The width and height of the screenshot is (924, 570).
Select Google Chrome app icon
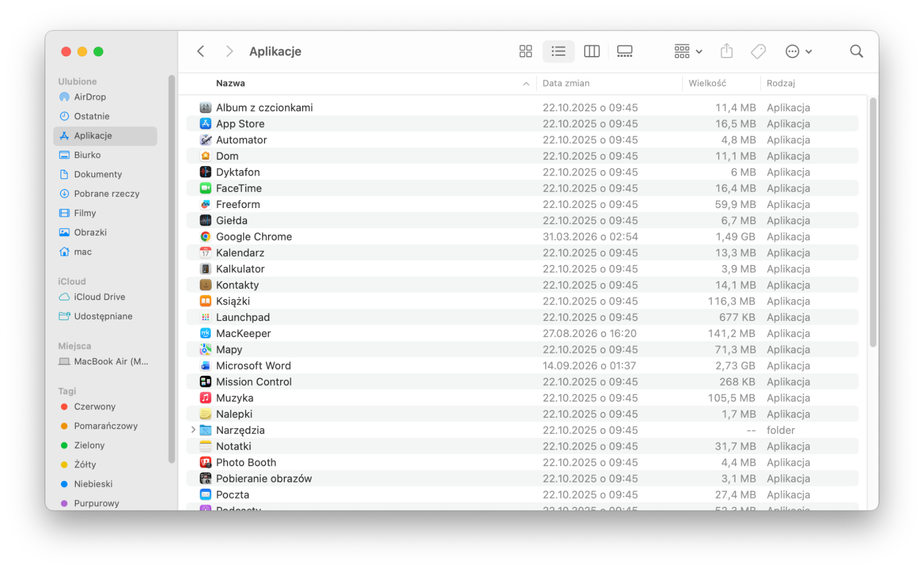coord(205,237)
